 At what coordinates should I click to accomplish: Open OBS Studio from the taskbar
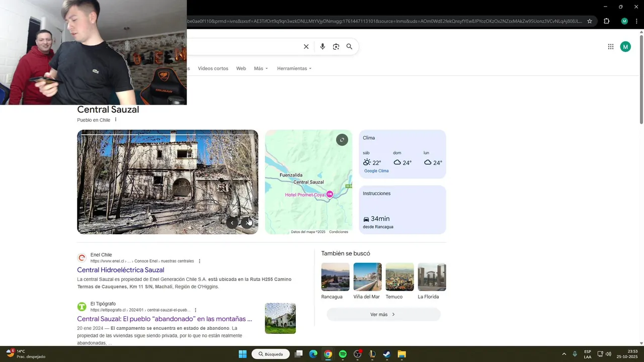[358, 354]
